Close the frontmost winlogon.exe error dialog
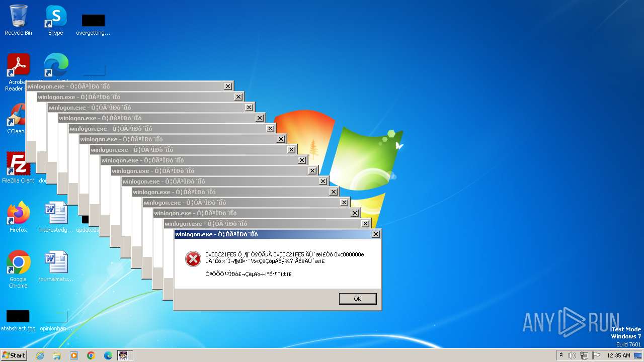Image resolution: width=644 pixels, height=362 pixels. pyautogui.click(x=375, y=234)
